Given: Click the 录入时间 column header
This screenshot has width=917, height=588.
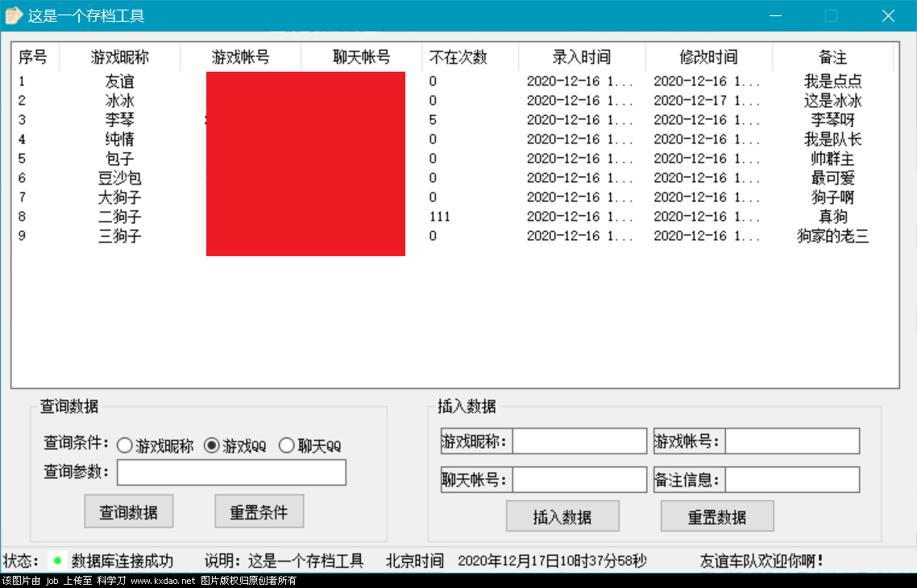Looking at the screenshot, I should pyautogui.click(x=582, y=57).
